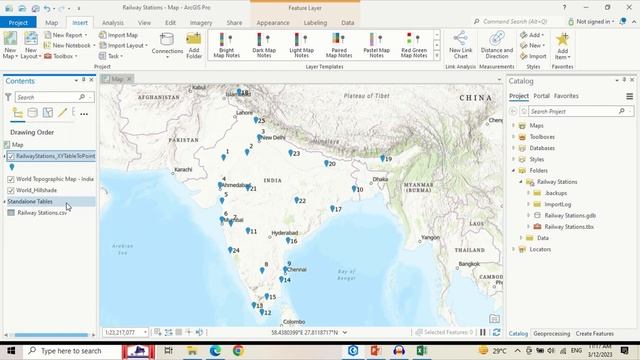The height and width of the screenshot is (360, 640).
Task: Open the Project tab
Action: tap(18, 22)
